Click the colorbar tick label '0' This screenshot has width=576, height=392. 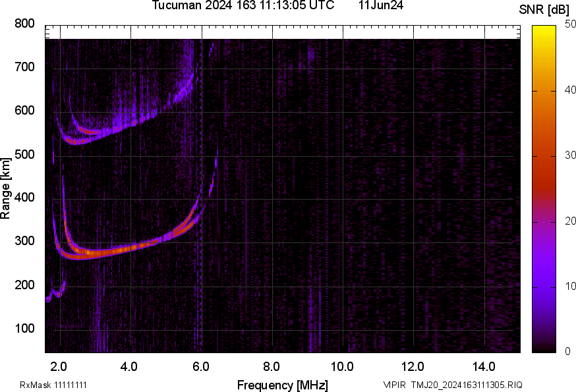tap(567, 352)
